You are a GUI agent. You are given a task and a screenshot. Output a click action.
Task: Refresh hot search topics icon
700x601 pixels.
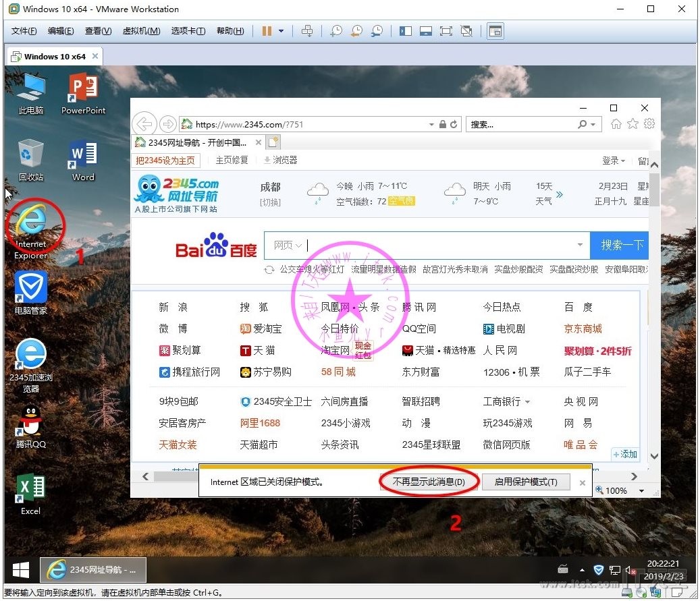269,270
